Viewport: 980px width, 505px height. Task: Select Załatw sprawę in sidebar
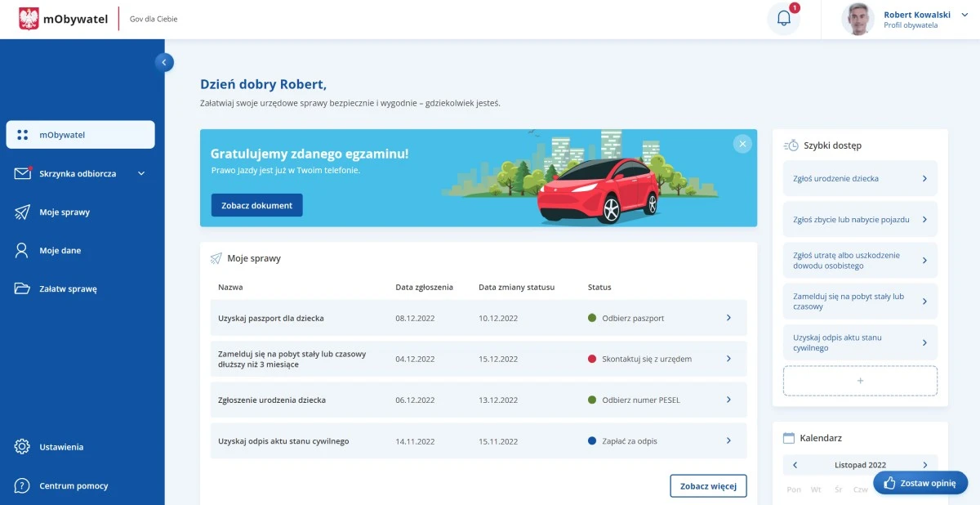tap(68, 288)
